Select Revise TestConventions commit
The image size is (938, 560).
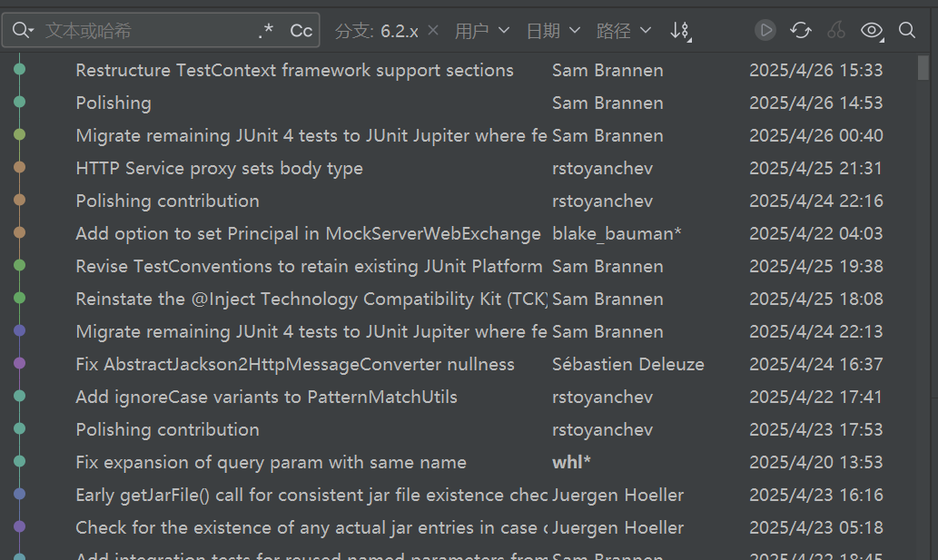click(309, 266)
